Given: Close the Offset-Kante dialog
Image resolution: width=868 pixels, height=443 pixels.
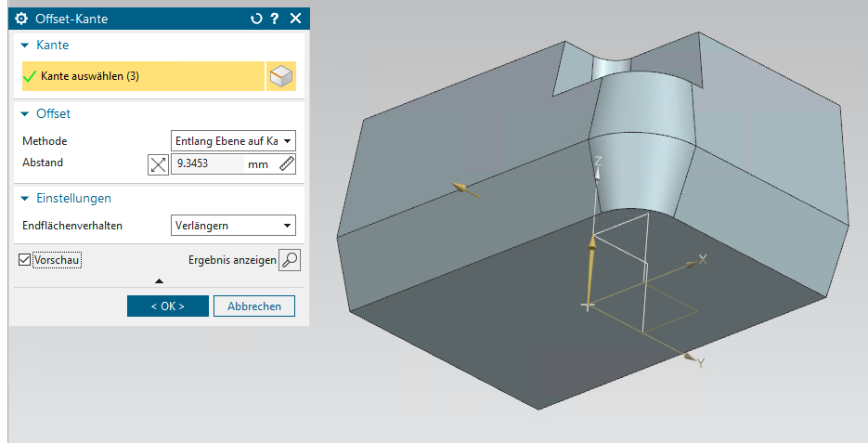Looking at the screenshot, I should 295,19.
